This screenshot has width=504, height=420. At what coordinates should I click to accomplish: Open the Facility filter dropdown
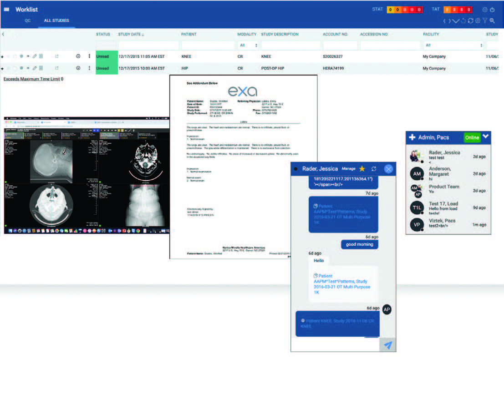tap(453, 46)
